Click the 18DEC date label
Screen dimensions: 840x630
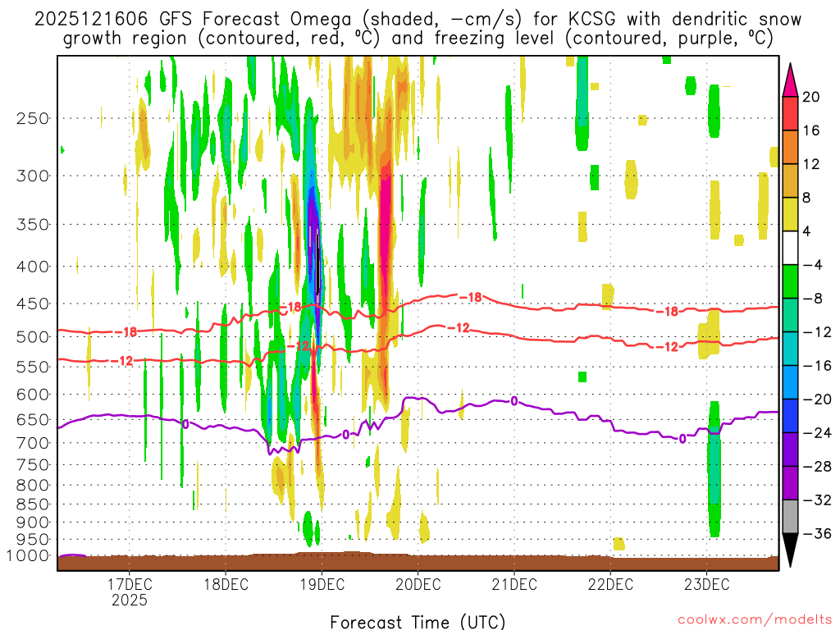click(226, 584)
